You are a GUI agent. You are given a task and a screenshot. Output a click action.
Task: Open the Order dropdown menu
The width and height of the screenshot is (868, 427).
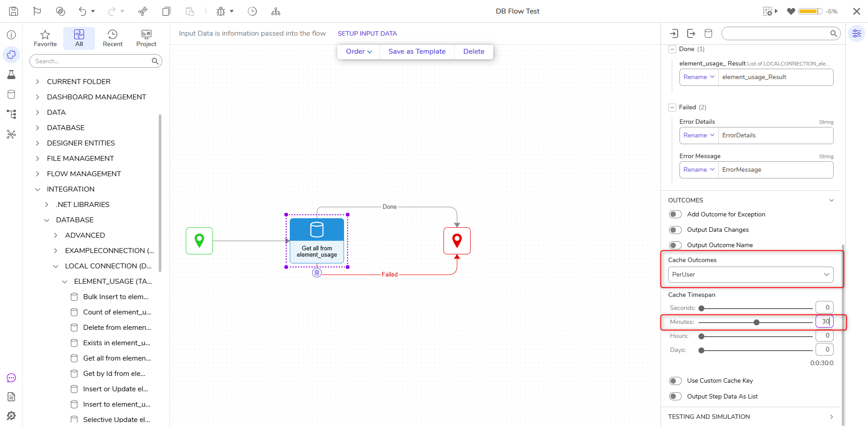click(x=359, y=52)
